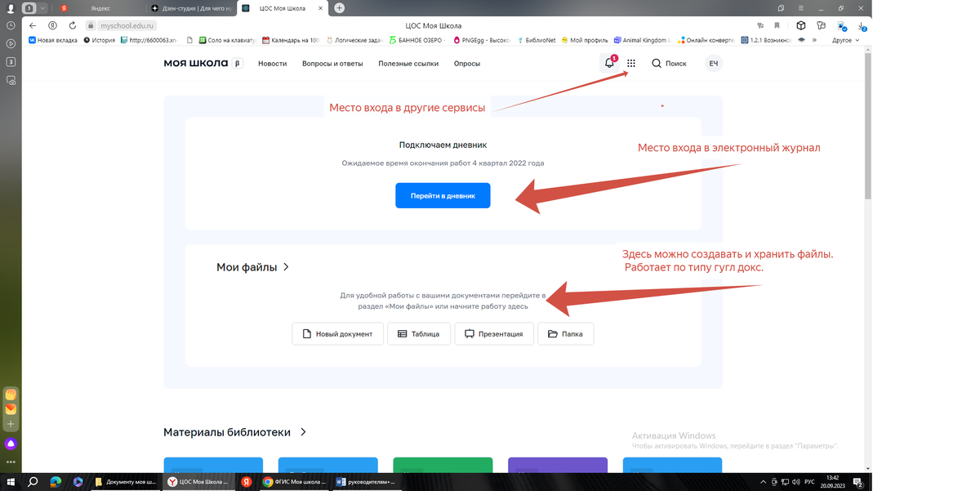Image resolution: width=980 pixels, height=491 pixels.
Task: Open the cube extension icon
Action: tap(801, 25)
